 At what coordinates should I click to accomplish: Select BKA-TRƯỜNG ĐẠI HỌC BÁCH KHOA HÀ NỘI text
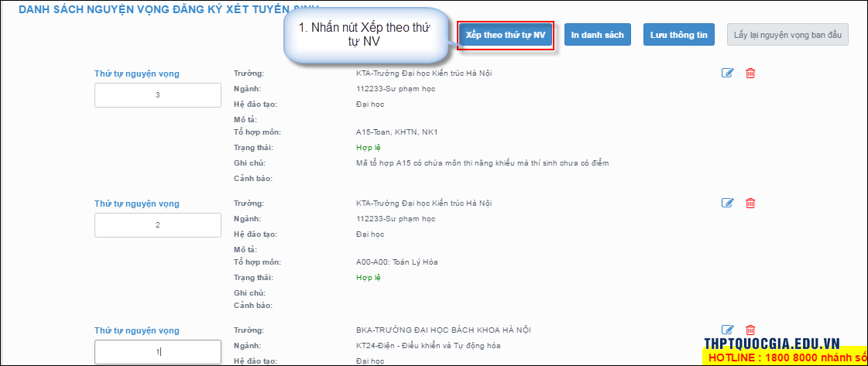coord(444,330)
